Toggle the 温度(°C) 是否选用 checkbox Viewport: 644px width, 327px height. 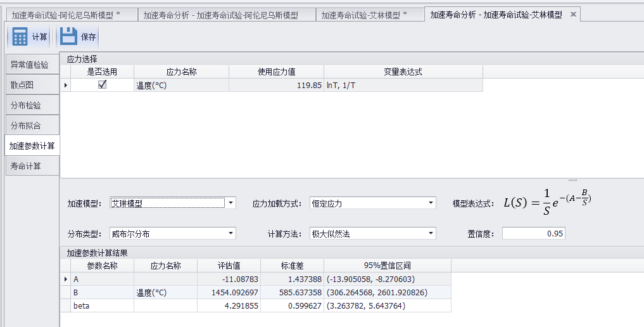click(x=103, y=85)
